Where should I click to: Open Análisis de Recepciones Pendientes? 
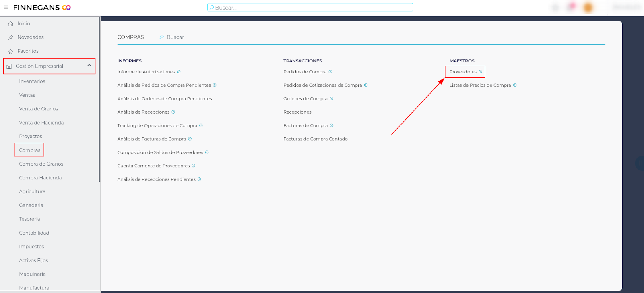157,179
